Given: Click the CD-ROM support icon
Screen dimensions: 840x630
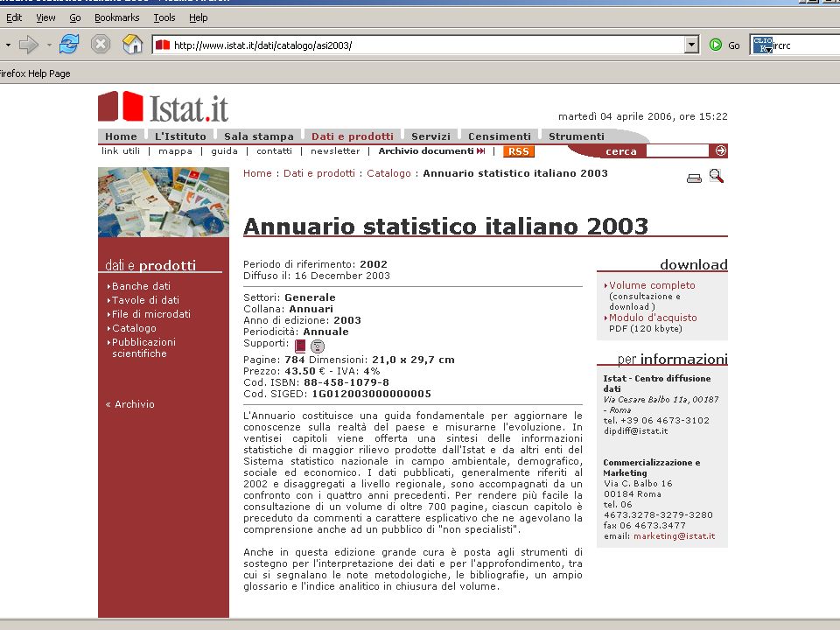Looking at the screenshot, I should click(318, 346).
